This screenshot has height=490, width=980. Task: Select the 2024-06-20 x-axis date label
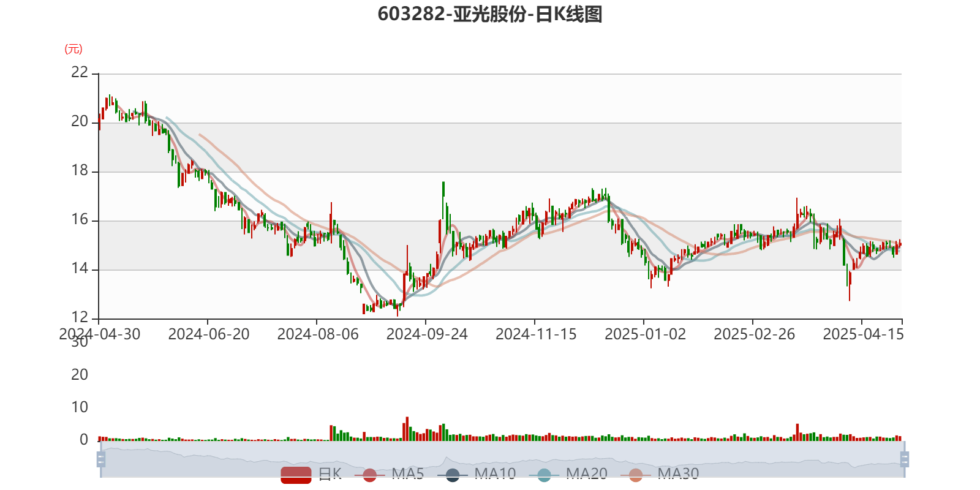click(x=208, y=334)
